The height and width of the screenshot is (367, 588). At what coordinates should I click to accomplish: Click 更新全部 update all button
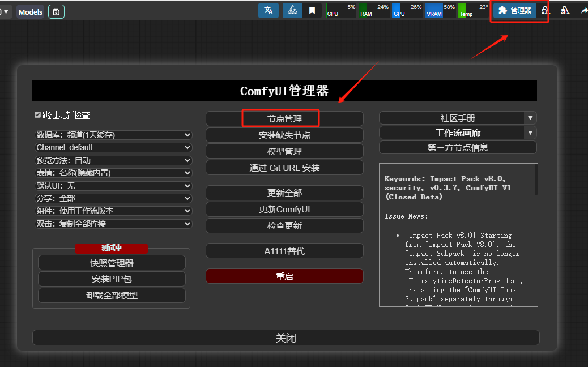point(284,193)
